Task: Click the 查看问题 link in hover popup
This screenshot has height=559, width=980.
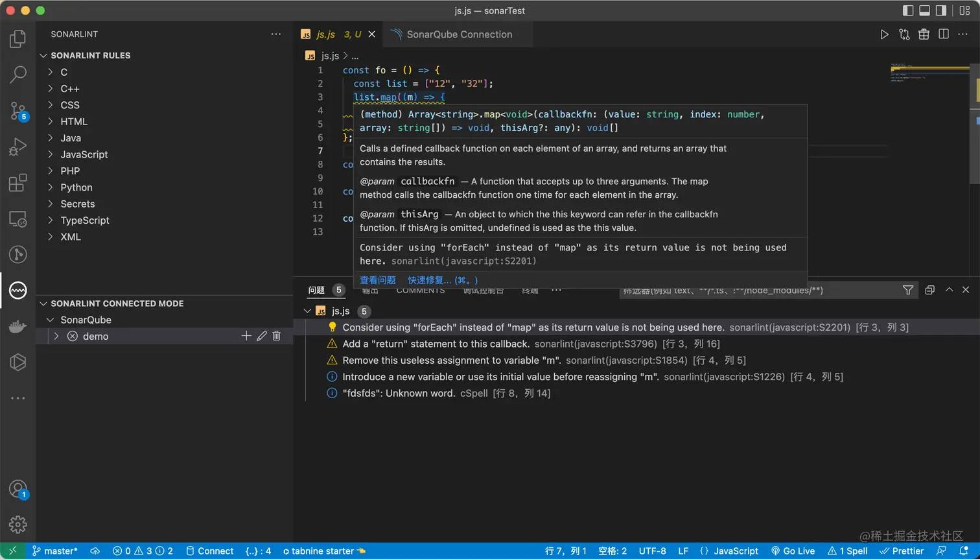Action: (377, 280)
